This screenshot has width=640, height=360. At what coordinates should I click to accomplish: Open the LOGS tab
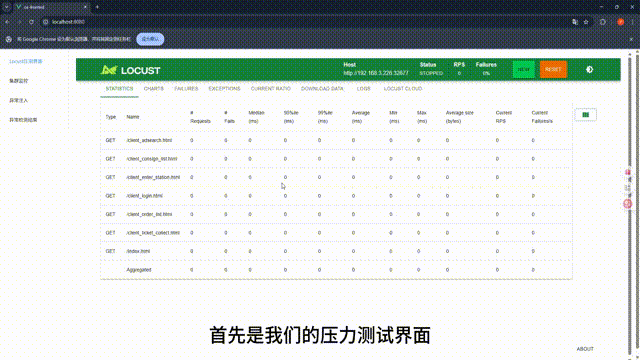[x=364, y=89]
